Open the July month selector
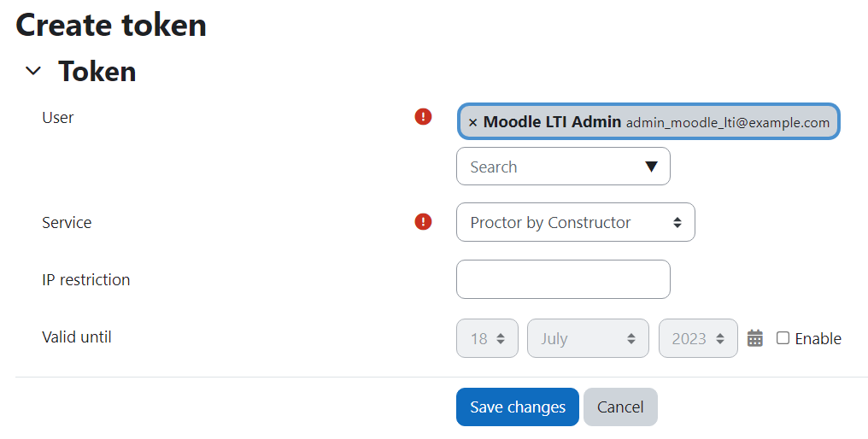Screen dimensions: 868x439 587,338
